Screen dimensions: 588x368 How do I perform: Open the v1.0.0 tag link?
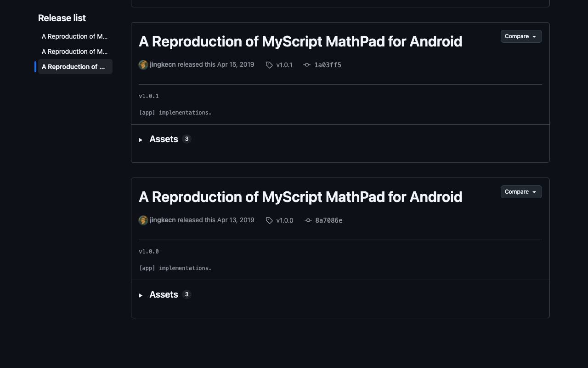point(285,220)
